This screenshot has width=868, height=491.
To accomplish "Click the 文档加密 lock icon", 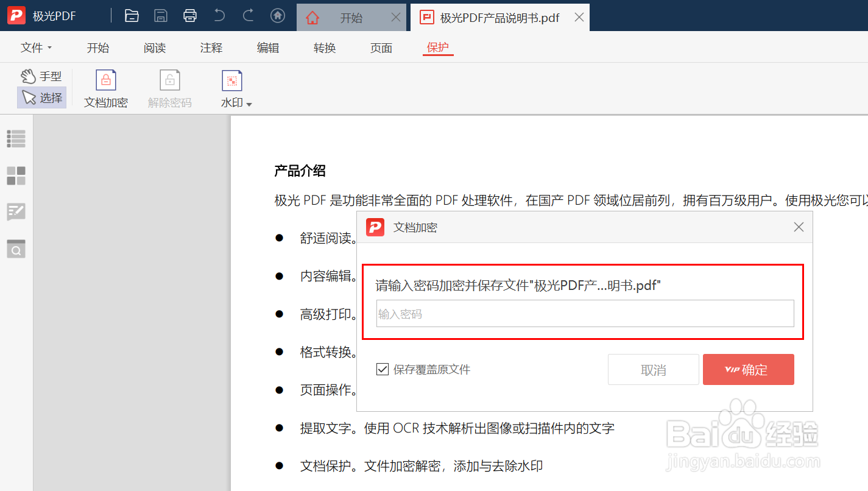I will coord(106,80).
